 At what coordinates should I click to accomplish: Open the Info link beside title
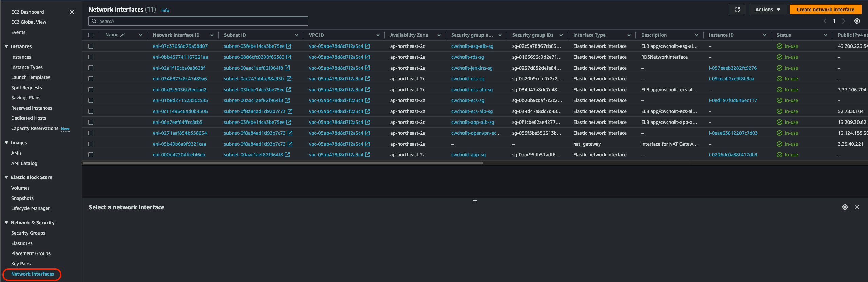(x=165, y=10)
